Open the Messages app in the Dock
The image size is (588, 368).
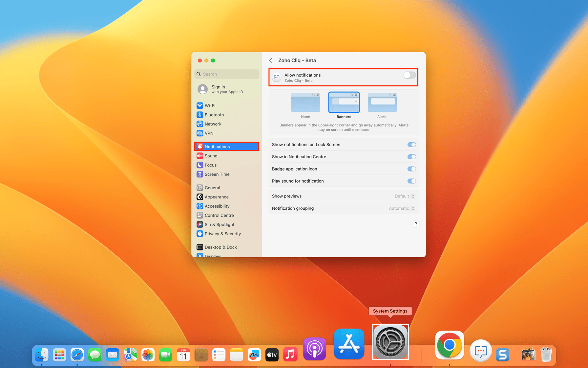click(x=95, y=355)
